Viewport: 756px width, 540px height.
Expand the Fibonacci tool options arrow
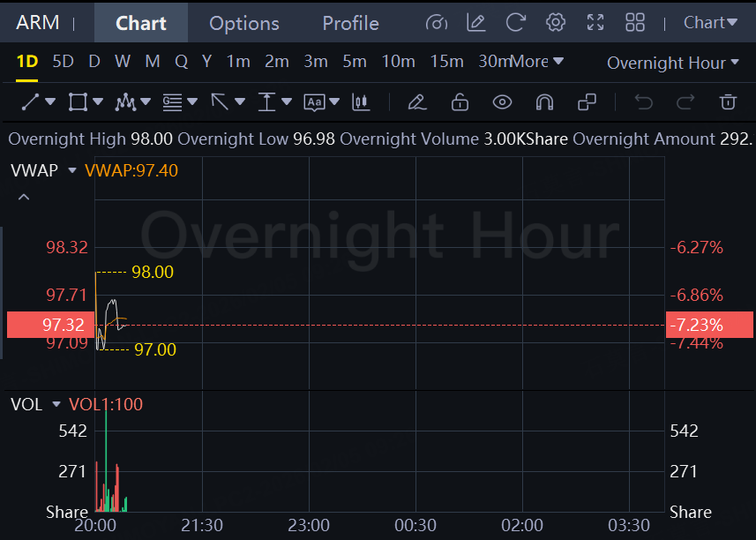(x=192, y=101)
